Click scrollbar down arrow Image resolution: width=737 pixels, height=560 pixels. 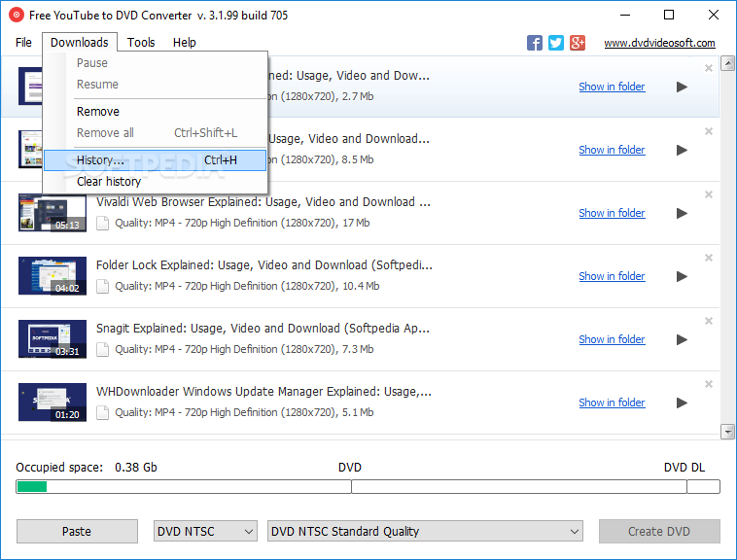coord(728,432)
